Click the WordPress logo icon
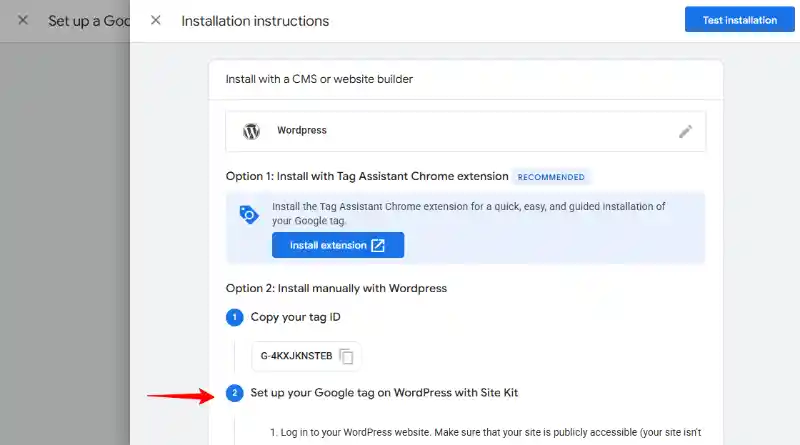This screenshot has width=800, height=445. (x=251, y=131)
